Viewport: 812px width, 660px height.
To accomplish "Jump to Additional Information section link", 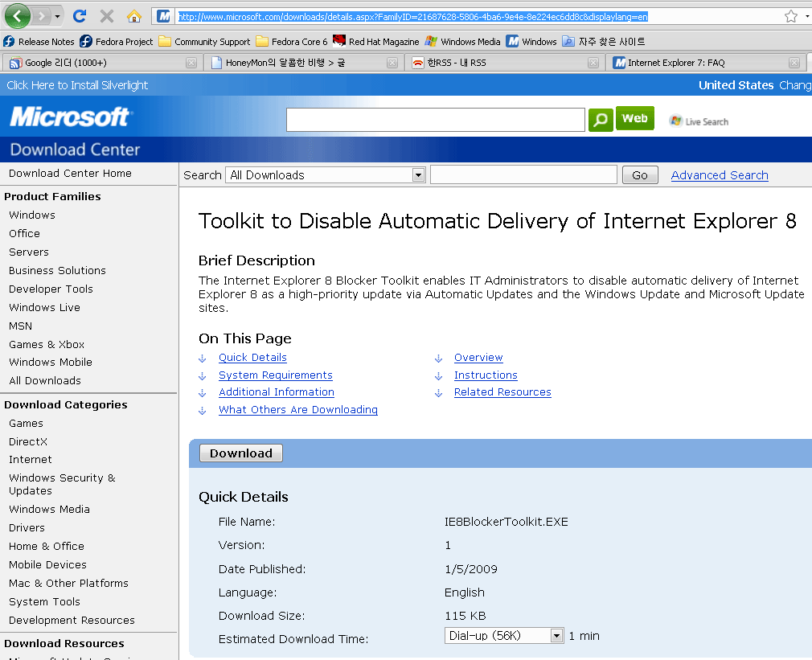I will [277, 392].
